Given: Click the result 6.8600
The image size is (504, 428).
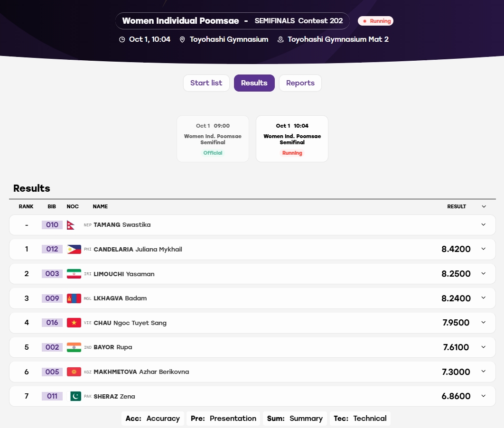Looking at the screenshot, I should (x=456, y=396).
